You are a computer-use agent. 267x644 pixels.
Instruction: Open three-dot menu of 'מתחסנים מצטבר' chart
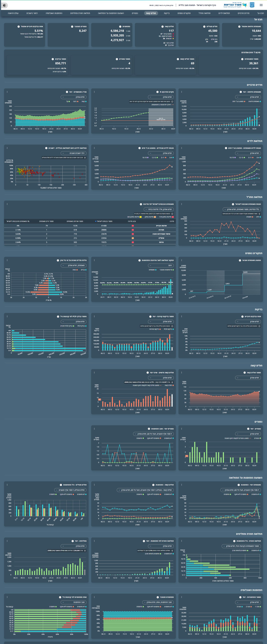[x=94, y=597]
